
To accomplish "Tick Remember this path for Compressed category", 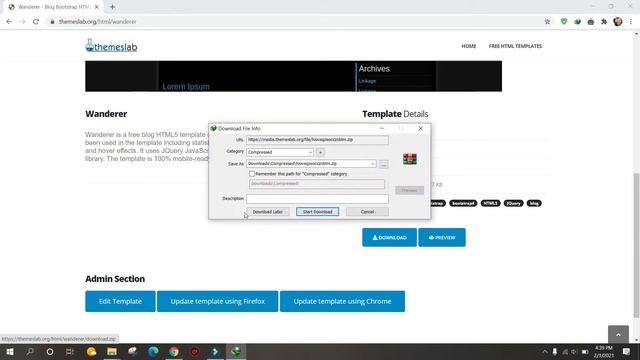I will pos(252,174).
